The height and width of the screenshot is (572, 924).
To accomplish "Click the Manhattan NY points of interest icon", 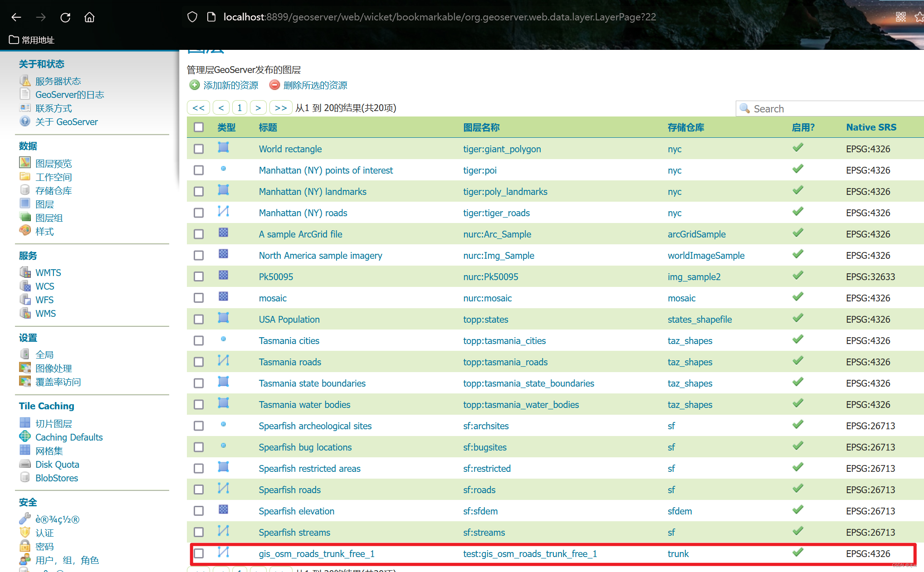I will pos(224,170).
